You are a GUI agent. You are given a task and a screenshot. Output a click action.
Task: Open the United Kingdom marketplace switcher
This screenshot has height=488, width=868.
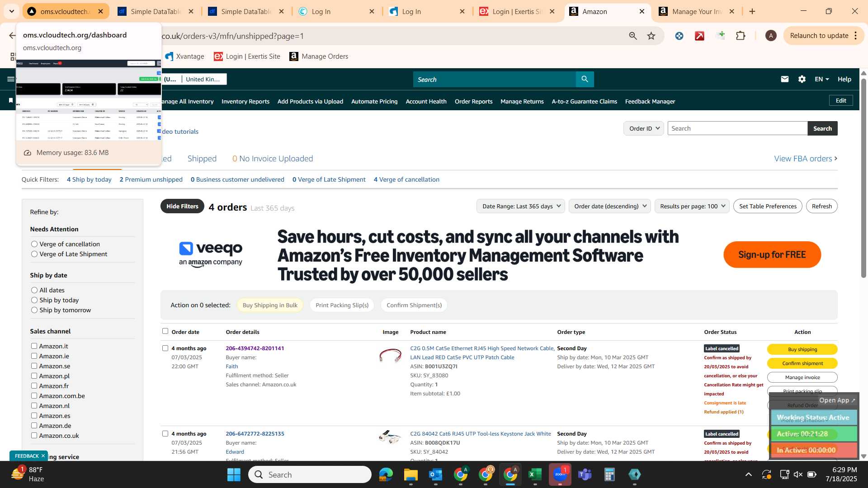coord(203,79)
